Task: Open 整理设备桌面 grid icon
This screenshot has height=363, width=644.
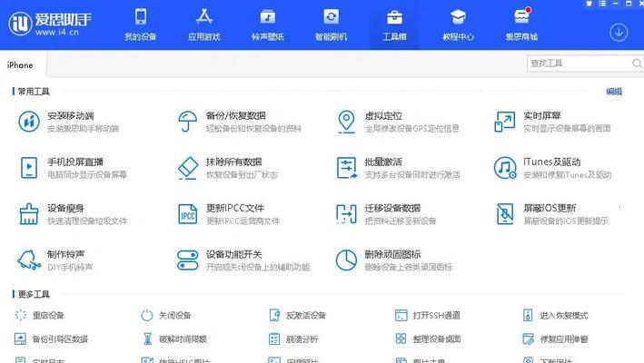Action: point(401,338)
